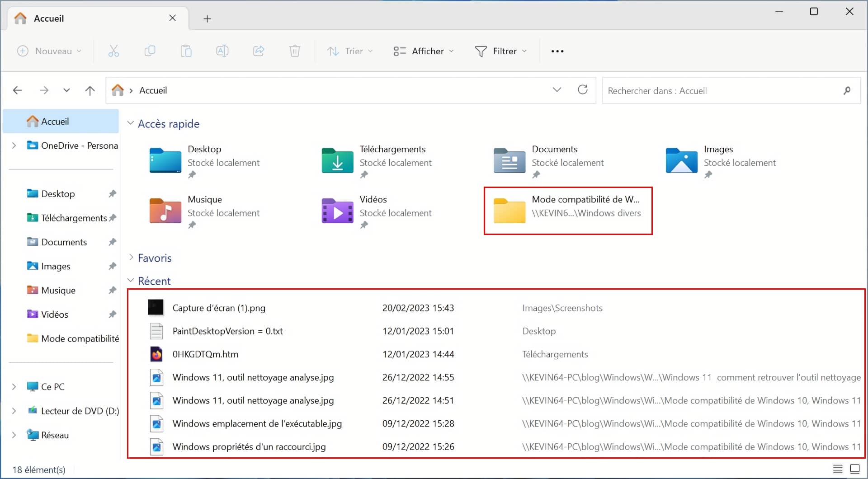Click the Paste clipboard icon
This screenshot has height=479, width=868.
[x=186, y=51]
